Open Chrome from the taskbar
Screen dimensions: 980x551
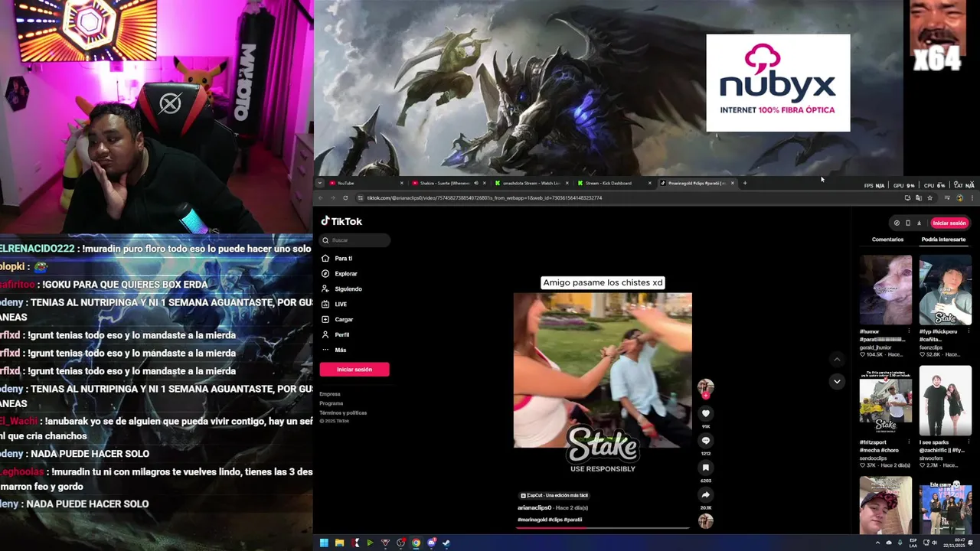tap(416, 543)
